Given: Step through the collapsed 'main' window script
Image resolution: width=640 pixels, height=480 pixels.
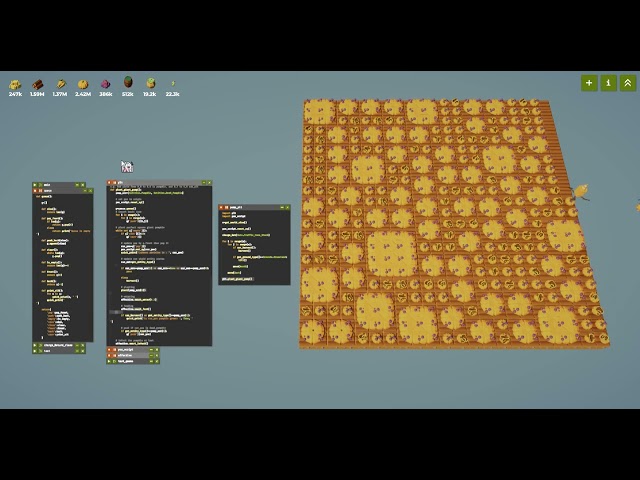Looking at the screenshot, I should click(40, 185).
